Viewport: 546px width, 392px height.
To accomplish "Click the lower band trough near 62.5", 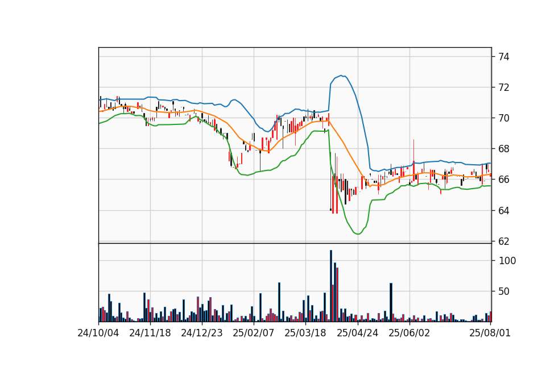I will click(x=358, y=233).
